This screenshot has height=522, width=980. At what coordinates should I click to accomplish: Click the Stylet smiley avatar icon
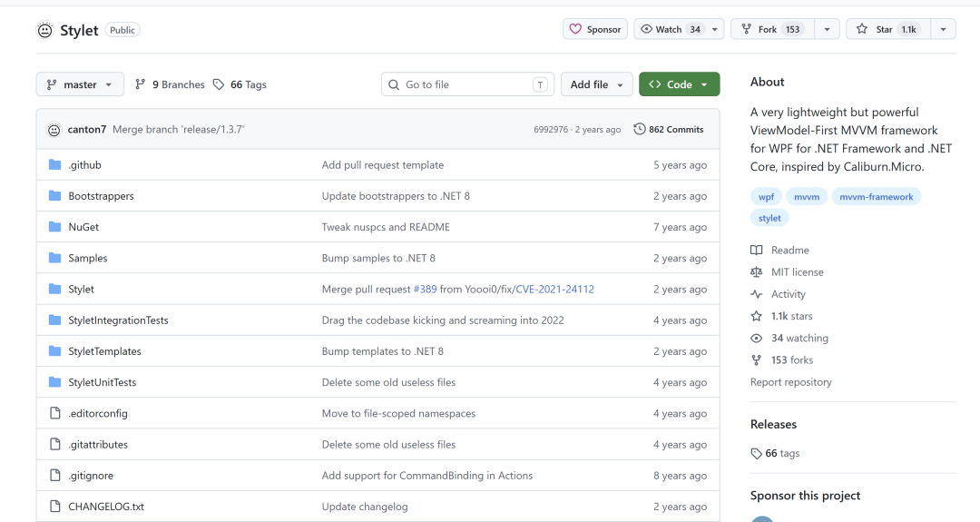[x=45, y=30]
